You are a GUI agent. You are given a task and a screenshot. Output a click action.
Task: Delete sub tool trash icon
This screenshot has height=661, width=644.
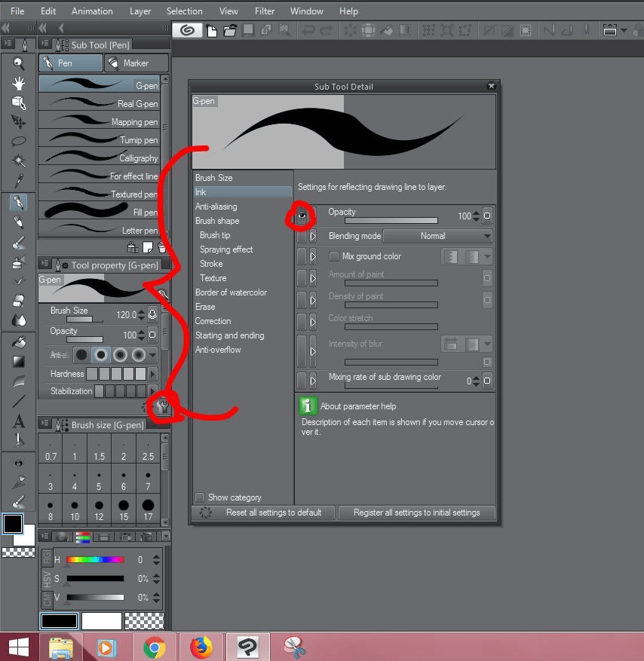pyautogui.click(x=161, y=247)
